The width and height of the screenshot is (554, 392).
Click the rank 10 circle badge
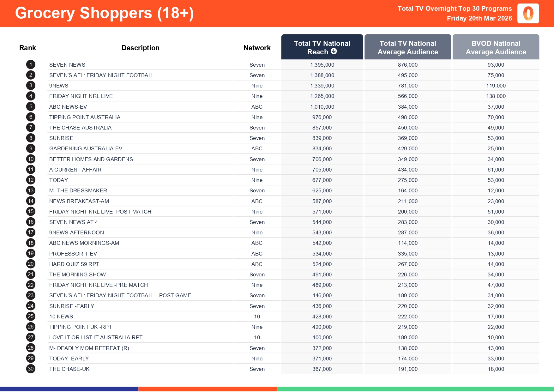tap(31, 159)
